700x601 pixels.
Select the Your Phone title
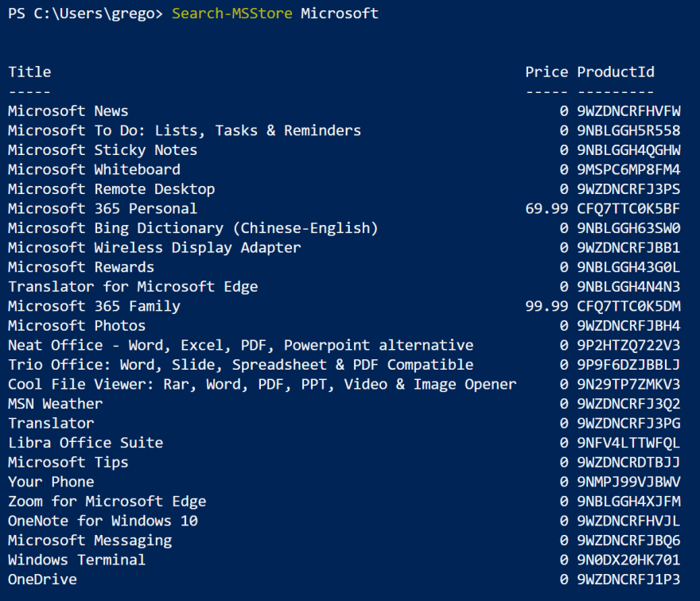coord(52,482)
